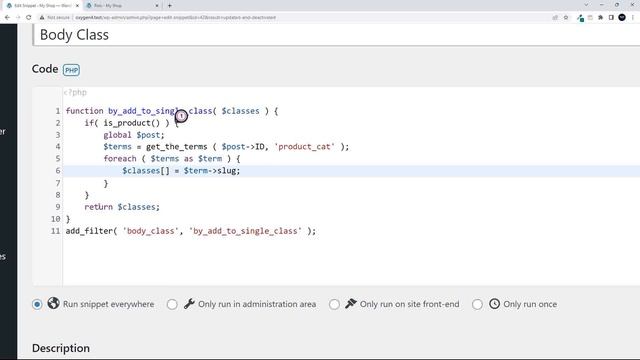This screenshot has height=360, width=640.
Task: Click the clock icon for run once
Action: tap(494, 304)
